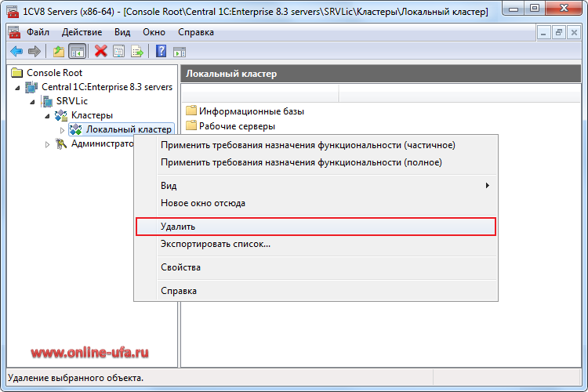Screen dimensions: 588x392
Task: Click the blue Help question mark icon
Action: click(x=161, y=51)
